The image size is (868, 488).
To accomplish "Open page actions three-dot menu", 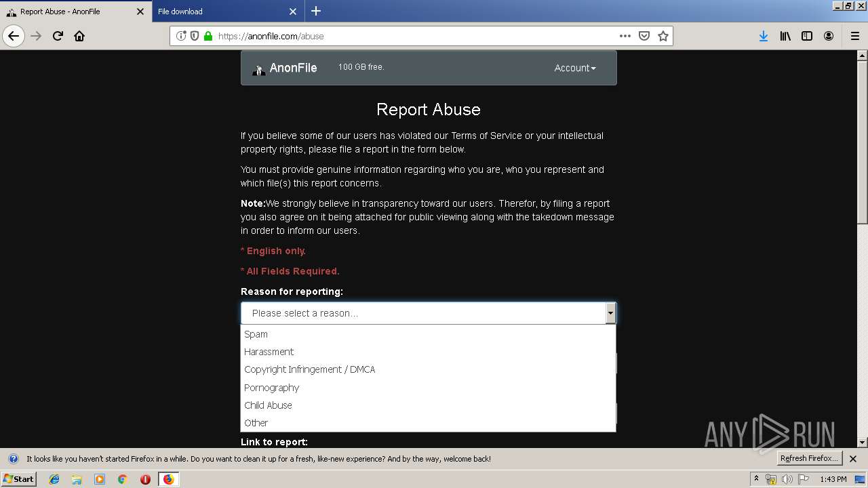I will 625,36.
